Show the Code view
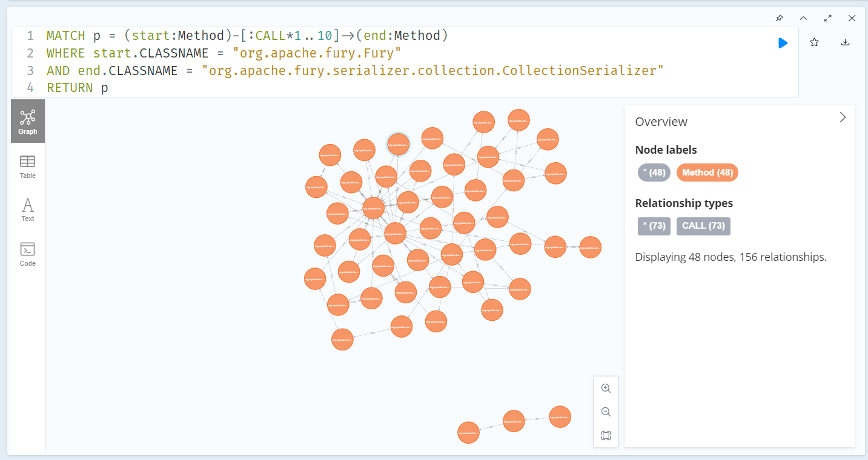Image resolution: width=868 pixels, height=460 pixels. point(28,254)
